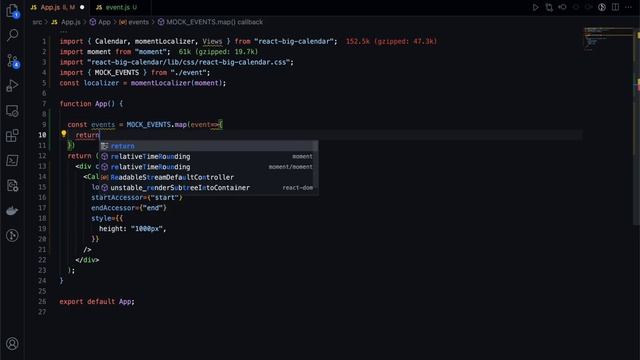Viewport: 640px width, 360px height.
Task: Click line number 12 in gutter
Action: click(42, 156)
